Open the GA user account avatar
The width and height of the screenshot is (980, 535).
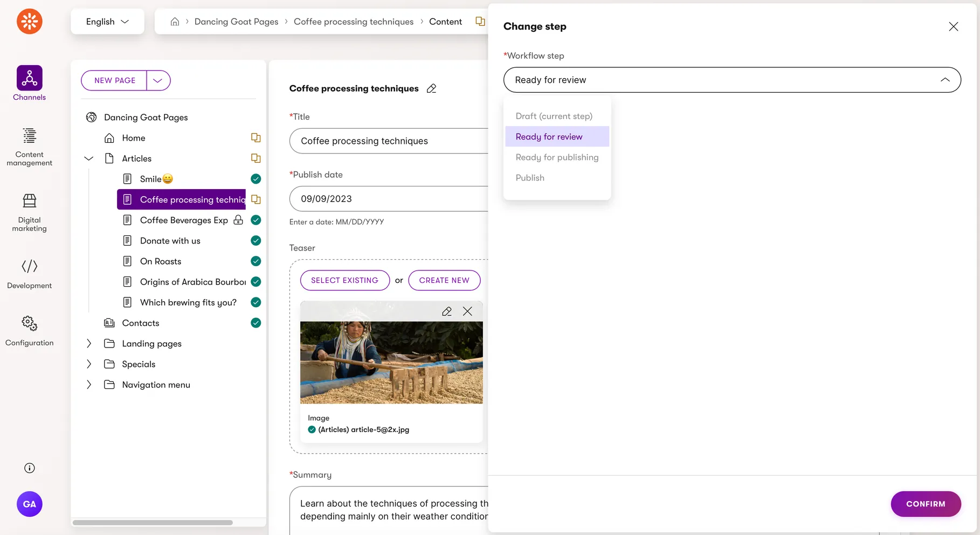[x=30, y=504]
